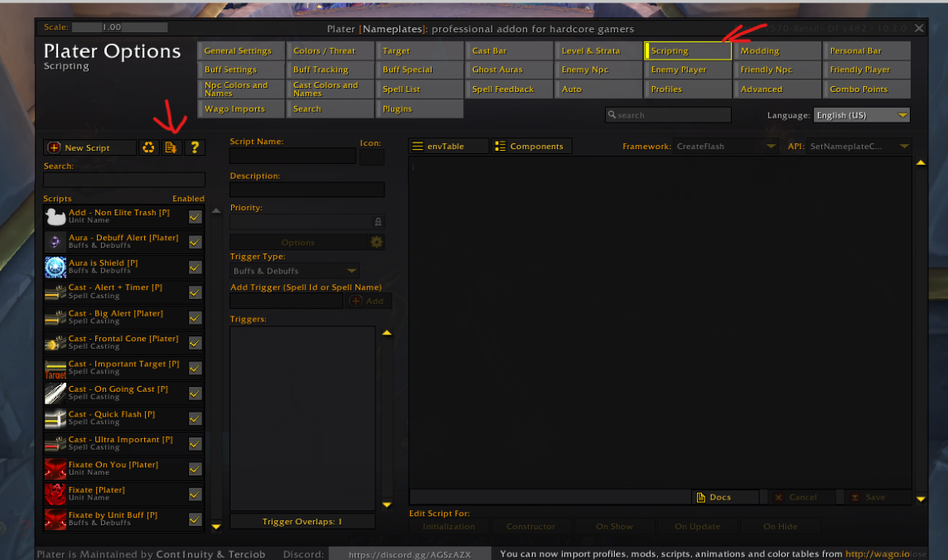Click the yellow question mark help icon

[x=195, y=147]
